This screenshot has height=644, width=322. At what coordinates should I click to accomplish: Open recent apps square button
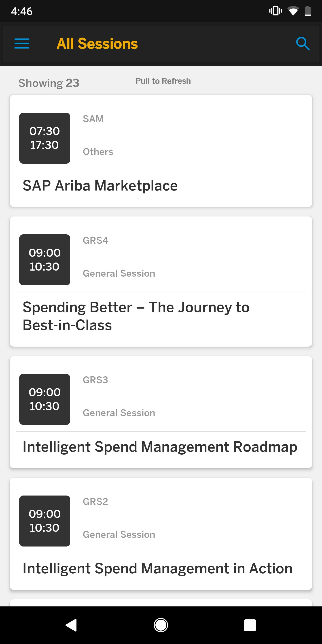click(x=250, y=625)
